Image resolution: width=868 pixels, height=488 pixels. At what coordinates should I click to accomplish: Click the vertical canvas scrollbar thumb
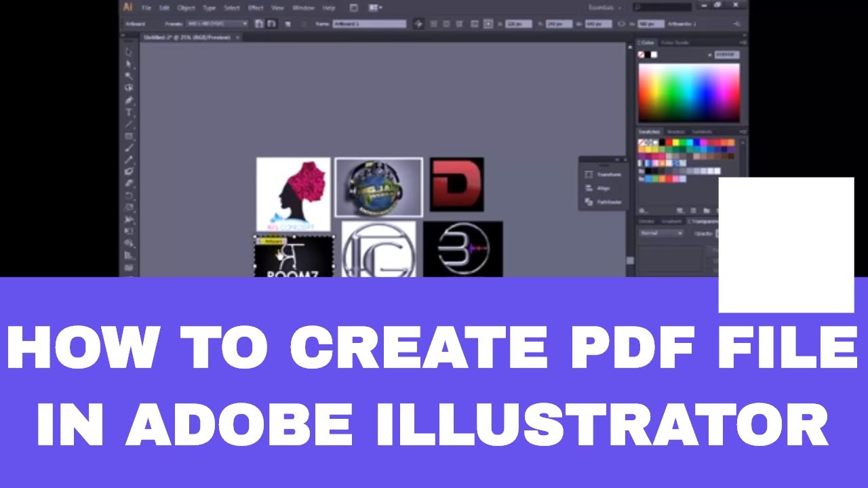tap(630, 260)
